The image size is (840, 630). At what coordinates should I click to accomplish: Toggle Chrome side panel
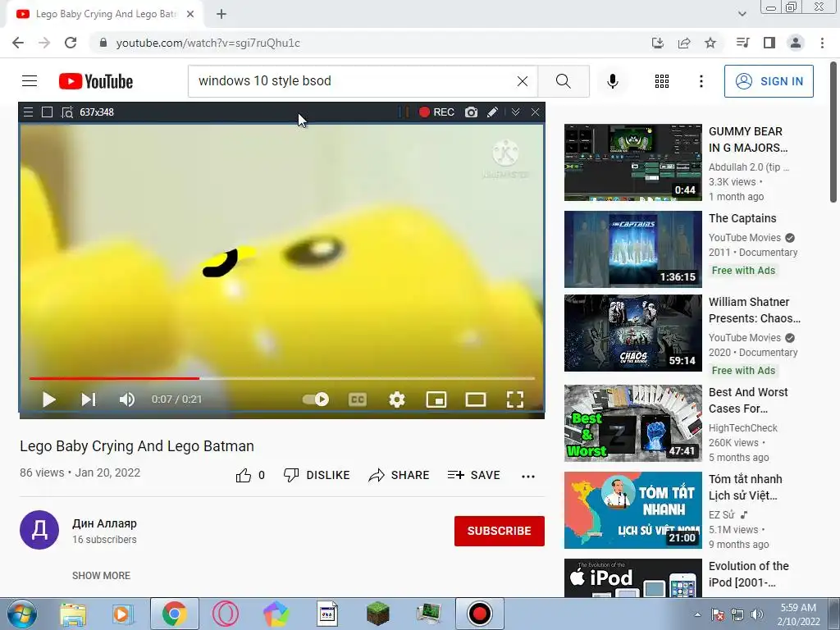click(769, 43)
